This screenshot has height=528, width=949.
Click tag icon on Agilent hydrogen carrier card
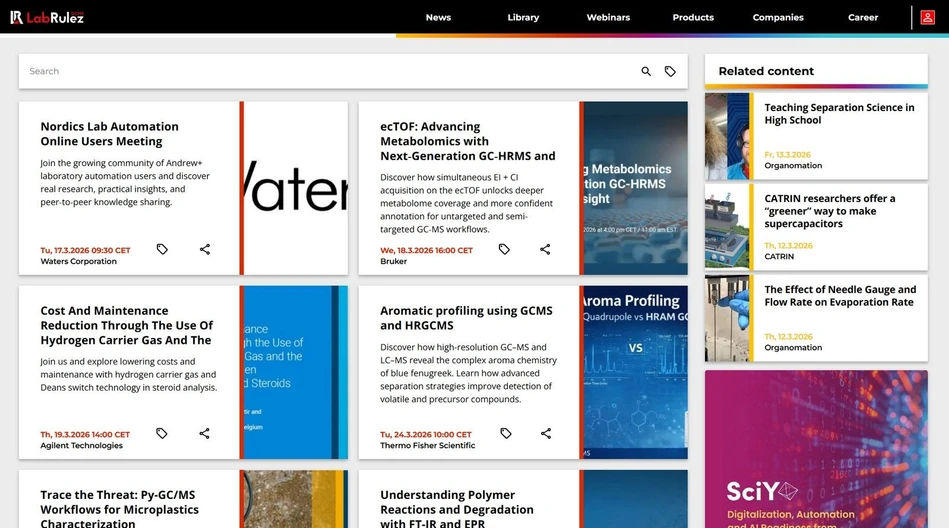click(162, 433)
